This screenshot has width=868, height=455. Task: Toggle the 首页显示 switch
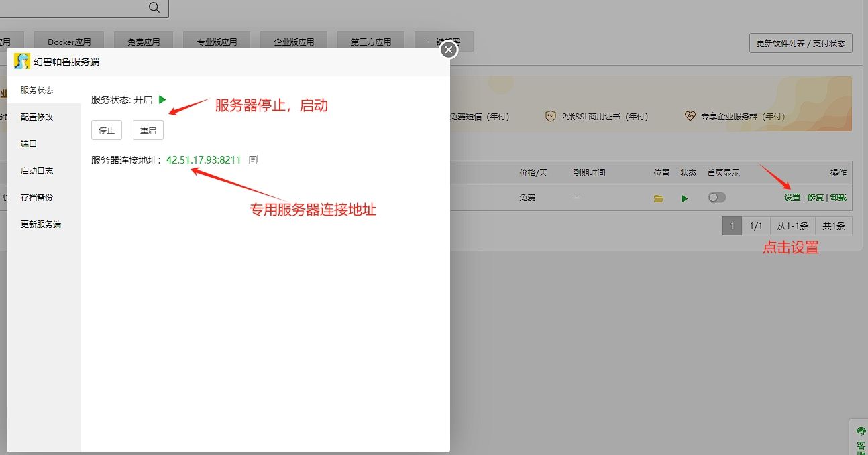click(717, 198)
